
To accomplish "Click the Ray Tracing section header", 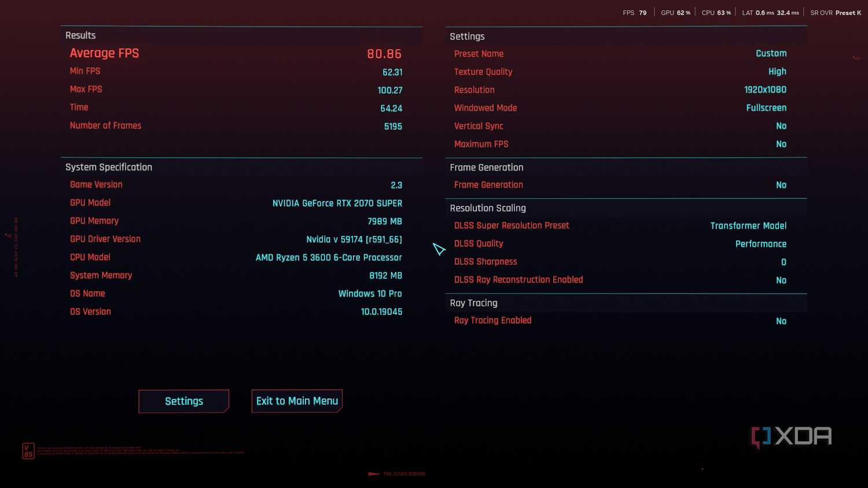I will 473,303.
